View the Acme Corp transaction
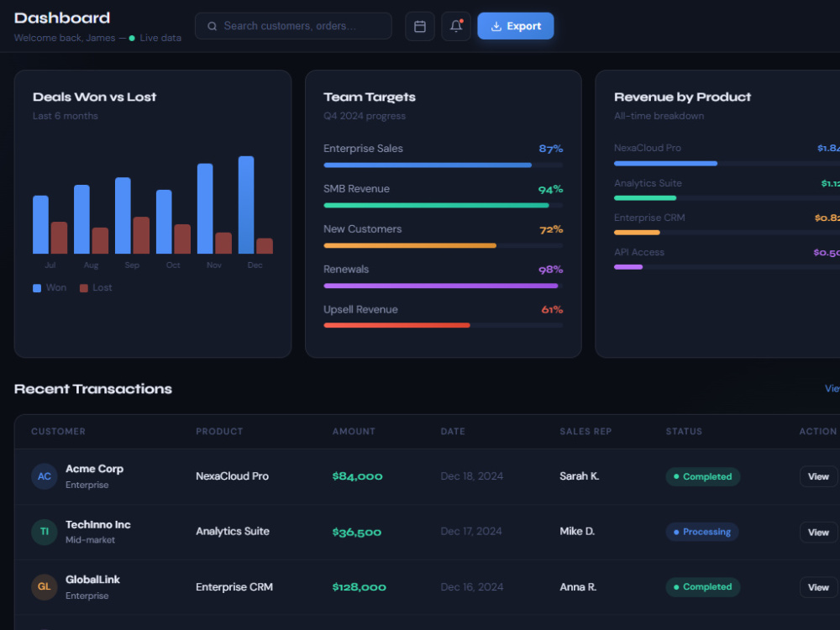840x630 pixels. click(818, 477)
